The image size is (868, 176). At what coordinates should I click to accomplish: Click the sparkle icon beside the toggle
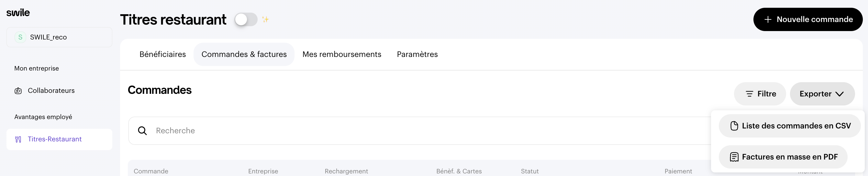point(265,19)
